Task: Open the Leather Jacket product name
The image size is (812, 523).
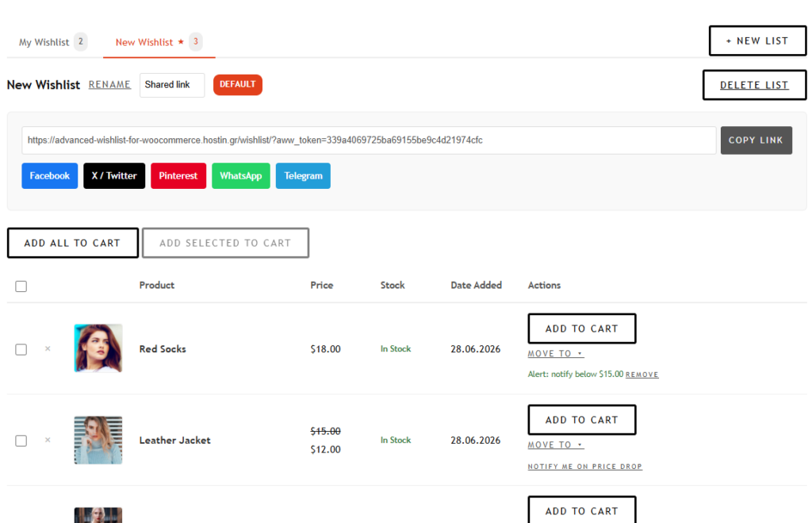Action: (175, 440)
